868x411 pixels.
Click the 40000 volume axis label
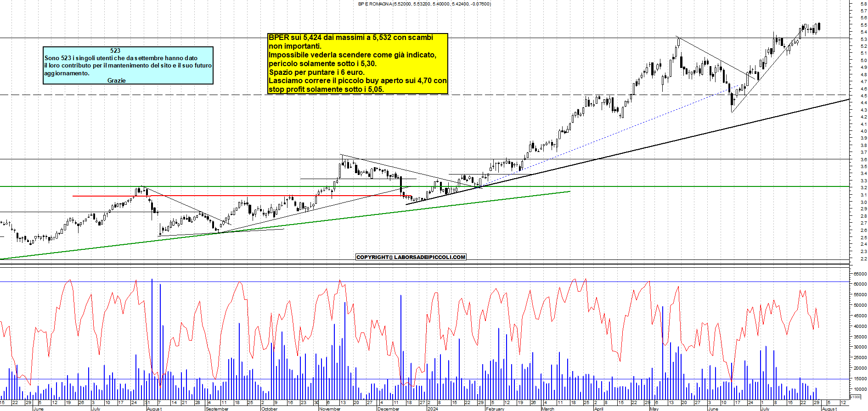point(860,327)
